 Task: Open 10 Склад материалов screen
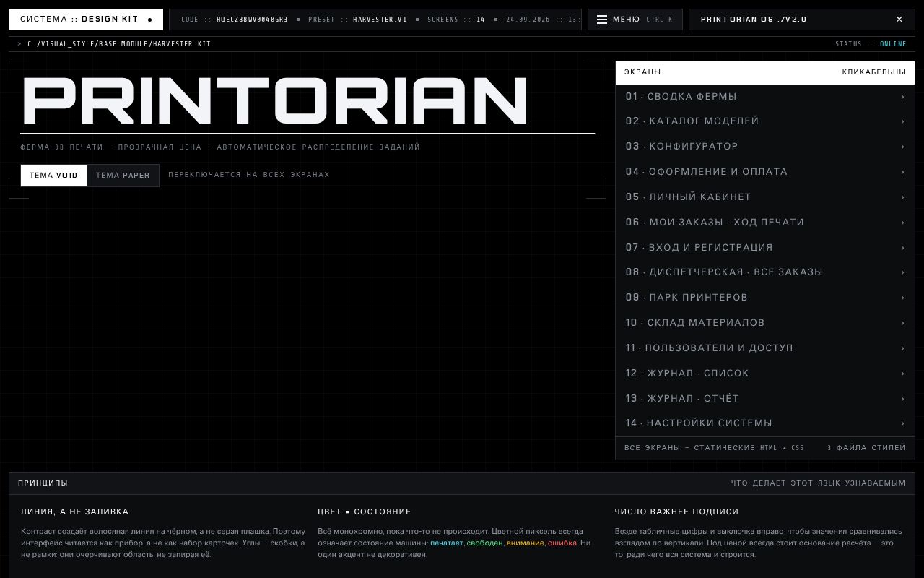(x=765, y=323)
